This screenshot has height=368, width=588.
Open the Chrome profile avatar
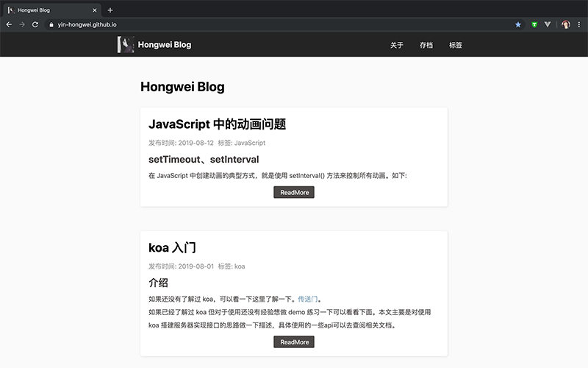click(566, 24)
